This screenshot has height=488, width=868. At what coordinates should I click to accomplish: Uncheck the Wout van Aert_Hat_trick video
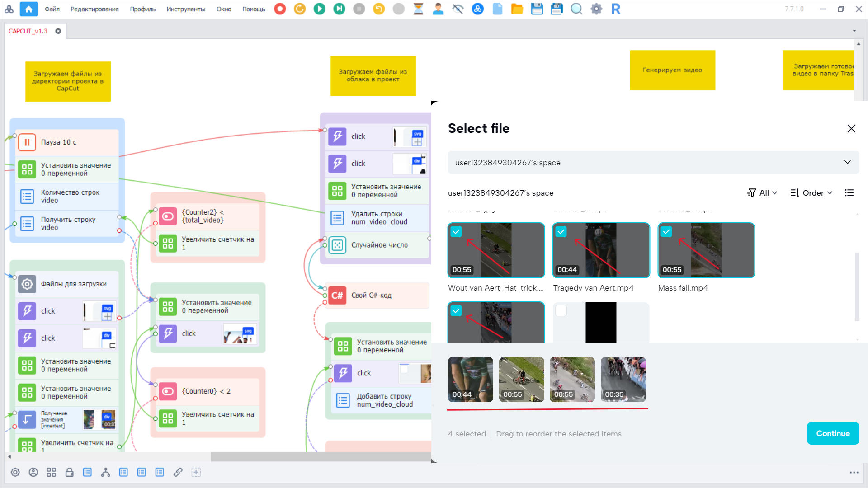click(456, 232)
